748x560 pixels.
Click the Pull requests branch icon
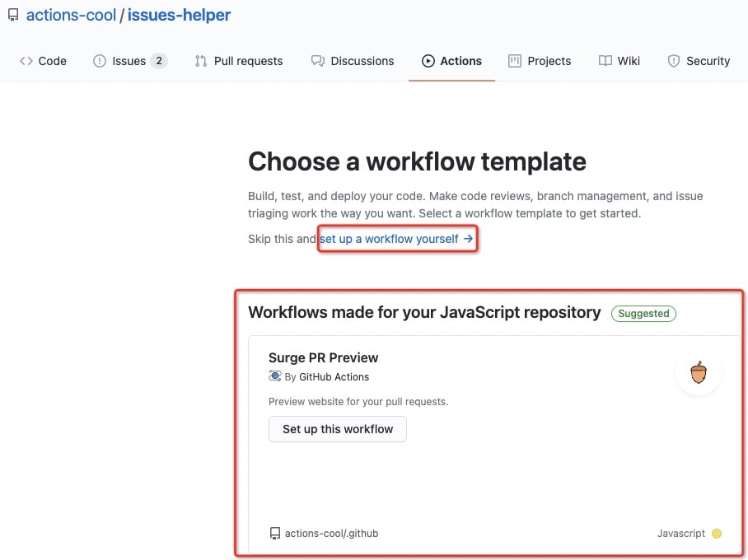click(x=201, y=61)
